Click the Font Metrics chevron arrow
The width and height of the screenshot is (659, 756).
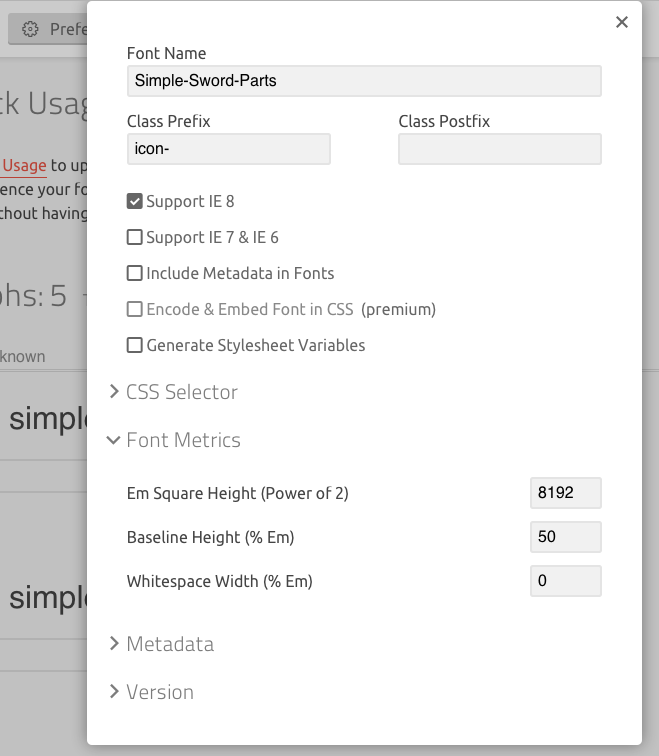tap(113, 440)
